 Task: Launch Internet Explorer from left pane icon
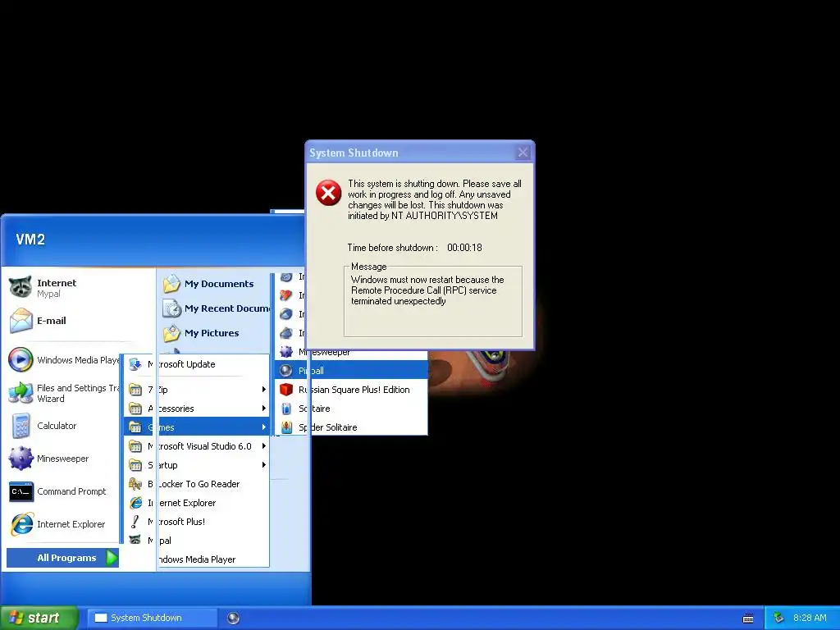21,524
